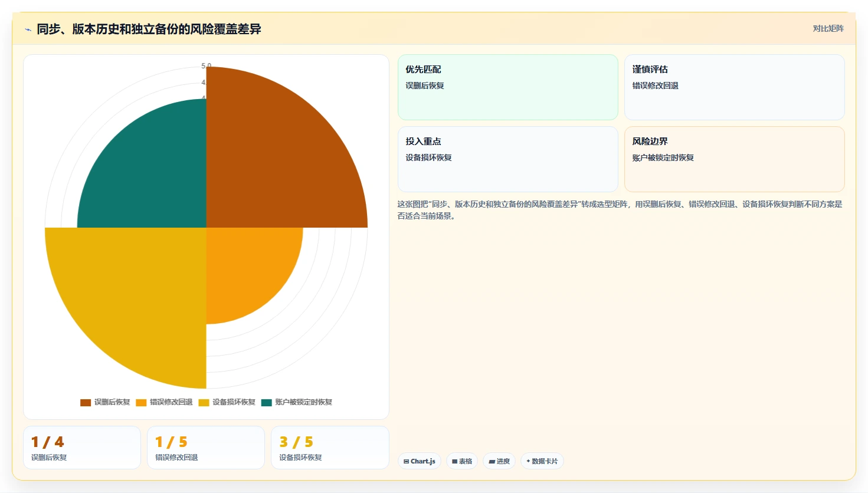Screen dimensions: 868x493
Task: Click legend text 设备损坏恢复
Action: 234,402
